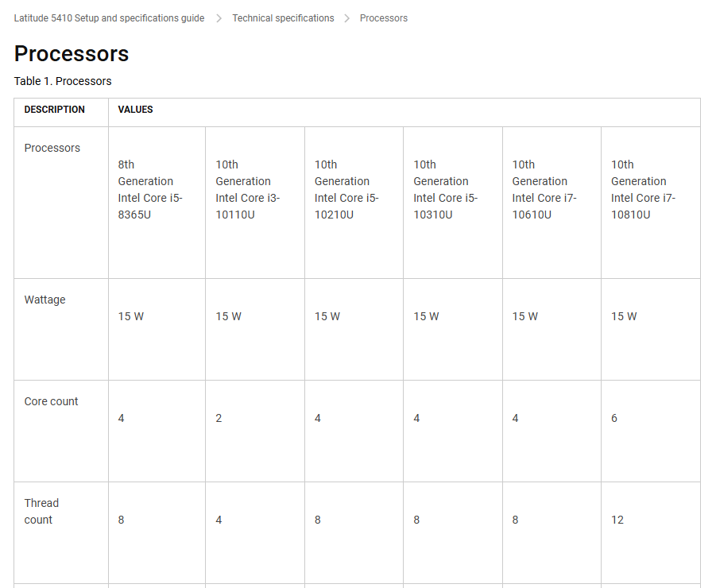
Task: Click the core count value 6
Action: (614, 418)
